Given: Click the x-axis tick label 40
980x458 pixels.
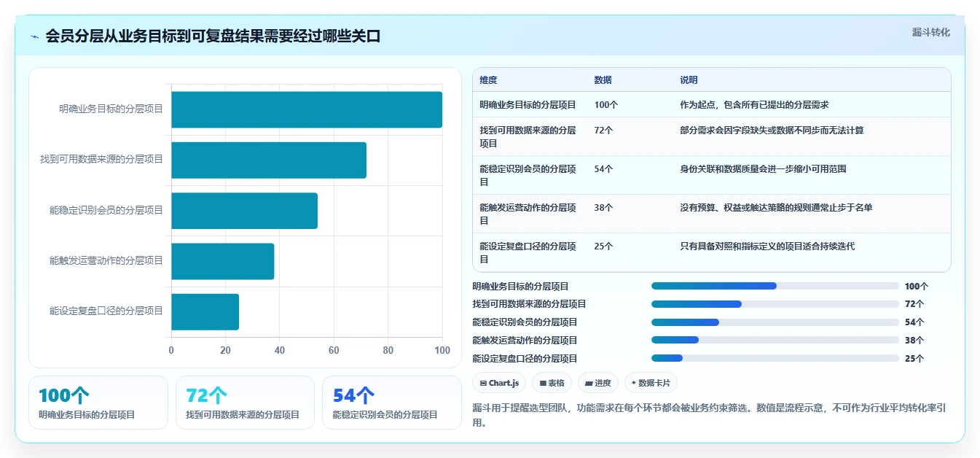Looking at the screenshot, I should pyautogui.click(x=280, y=350).
